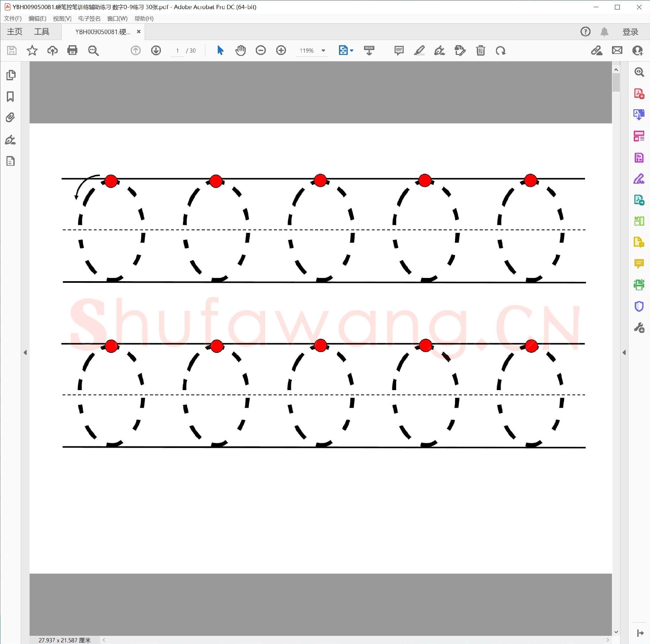Image resolution: width=650 pixels, height=644 pixels.
Task: Open the 视图(V) menu
Action: click(x=62, y=19)
